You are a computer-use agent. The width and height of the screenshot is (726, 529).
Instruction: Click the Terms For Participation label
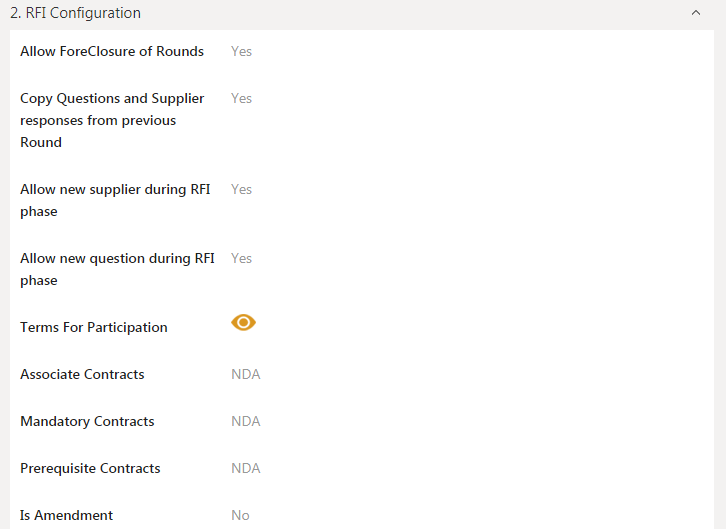pyautogui.click(x=94, y=327)
